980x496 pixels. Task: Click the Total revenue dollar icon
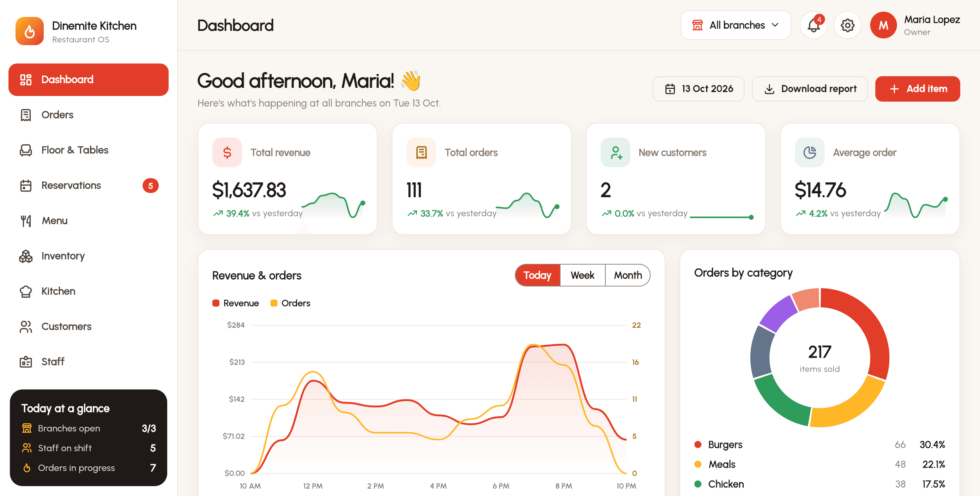[227, 152]
